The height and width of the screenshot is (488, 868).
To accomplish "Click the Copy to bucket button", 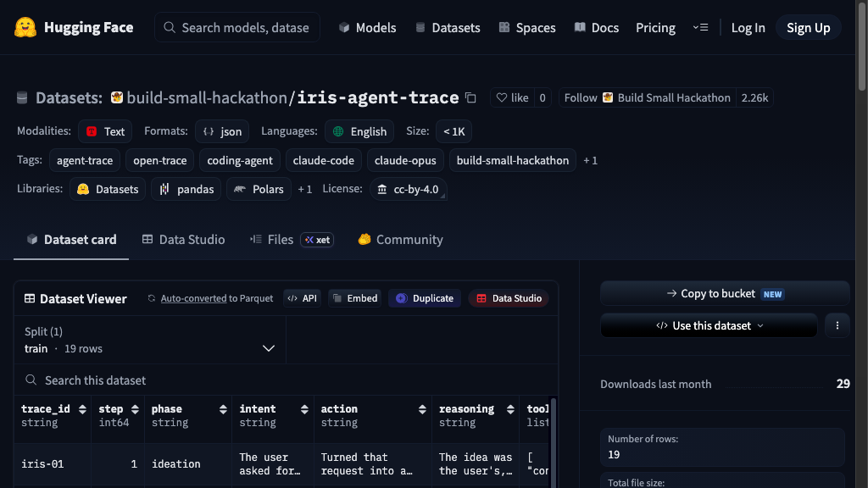I will 725,294.
